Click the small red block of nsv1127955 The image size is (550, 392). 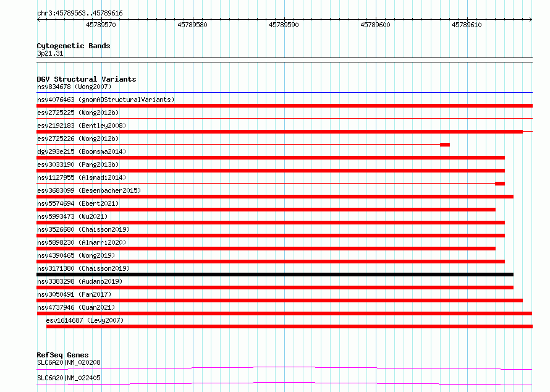[500, 184]
